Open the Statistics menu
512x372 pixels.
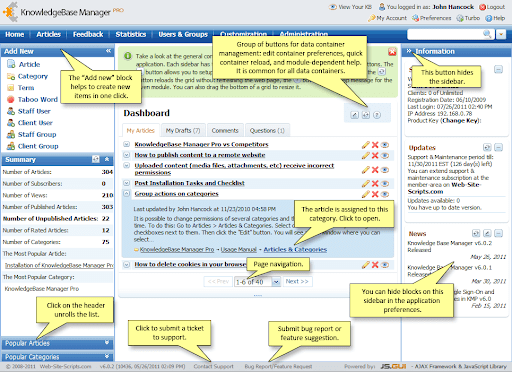tap(131, 34)
